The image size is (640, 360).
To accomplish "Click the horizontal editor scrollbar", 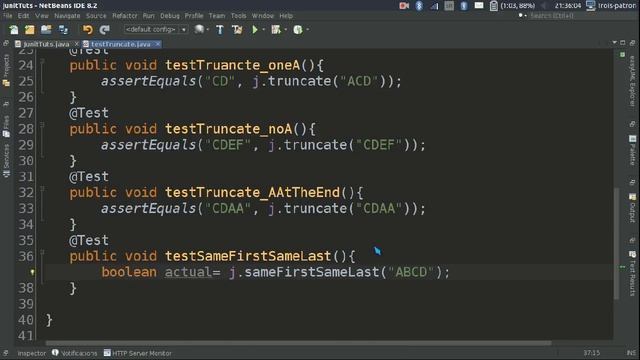I will coord(298,343).
